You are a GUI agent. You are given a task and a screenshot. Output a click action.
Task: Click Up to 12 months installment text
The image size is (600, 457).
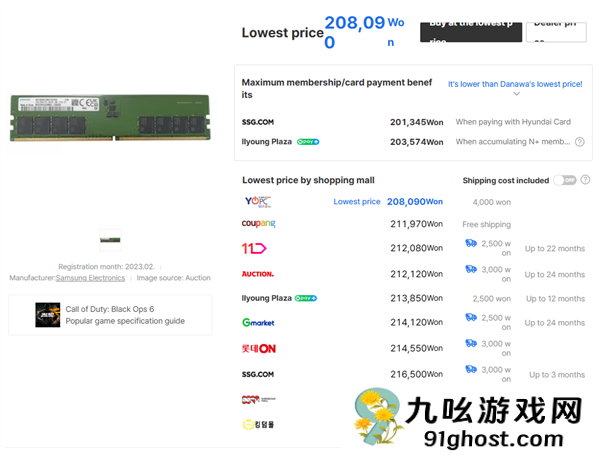[x=556, y=299]
